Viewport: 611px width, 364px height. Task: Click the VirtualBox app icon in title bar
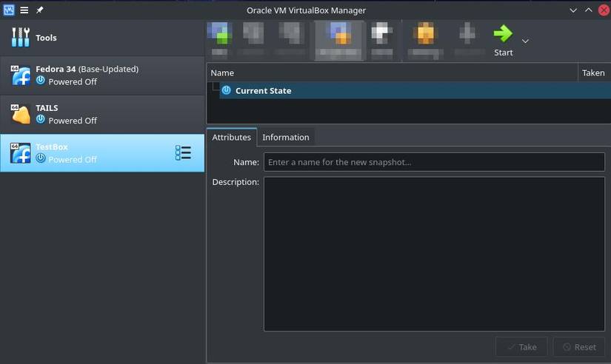click(x=9, y=10)
